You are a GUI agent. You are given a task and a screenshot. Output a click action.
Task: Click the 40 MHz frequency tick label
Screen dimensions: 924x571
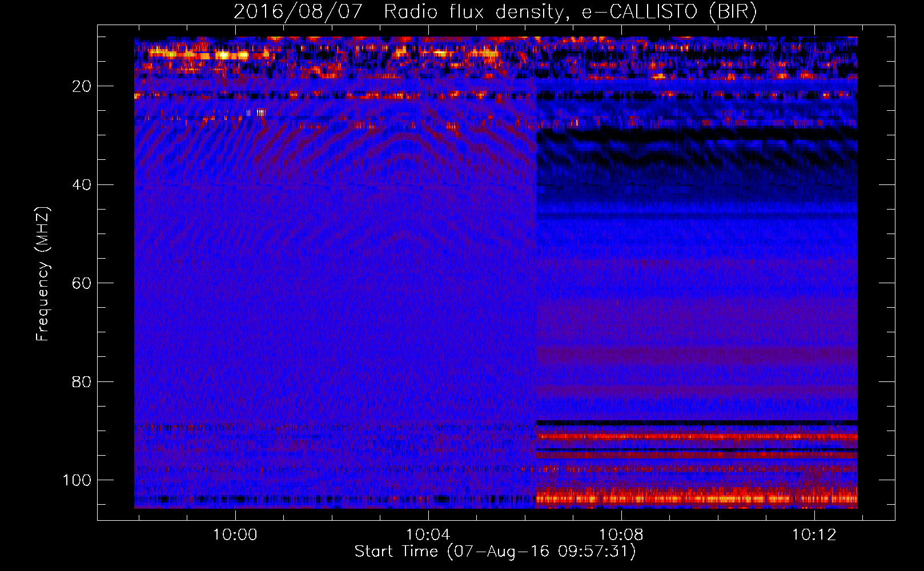pyautogui.click(x=82, y=185)
